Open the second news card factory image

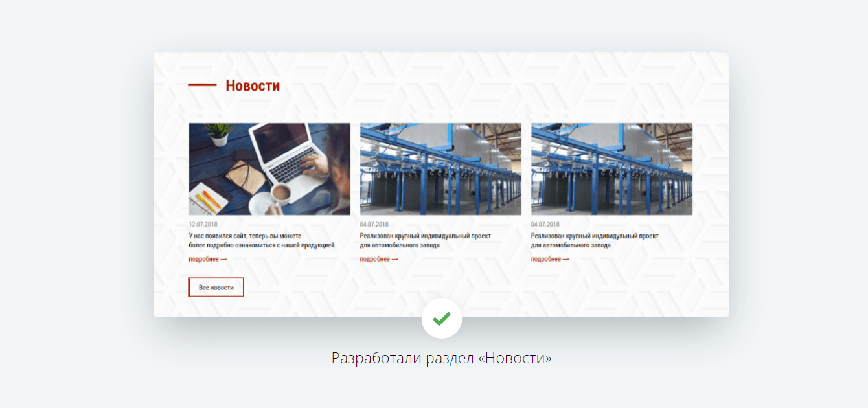coord(440,169)
